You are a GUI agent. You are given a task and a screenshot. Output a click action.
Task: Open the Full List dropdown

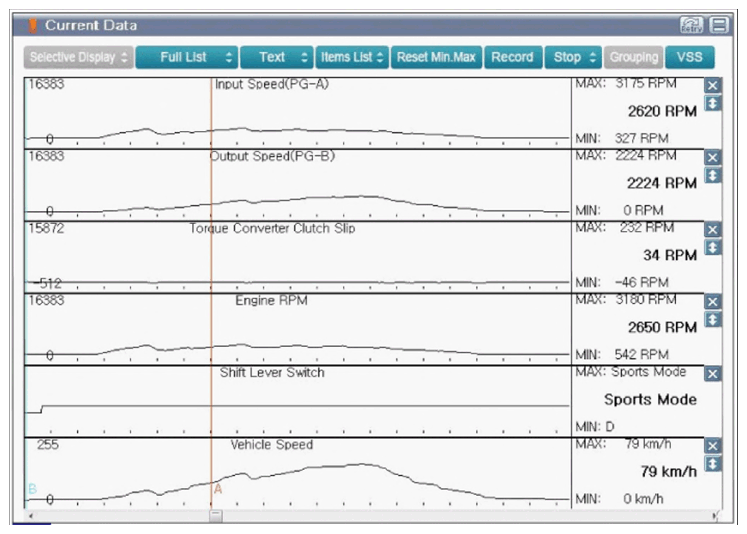point(186,58)
